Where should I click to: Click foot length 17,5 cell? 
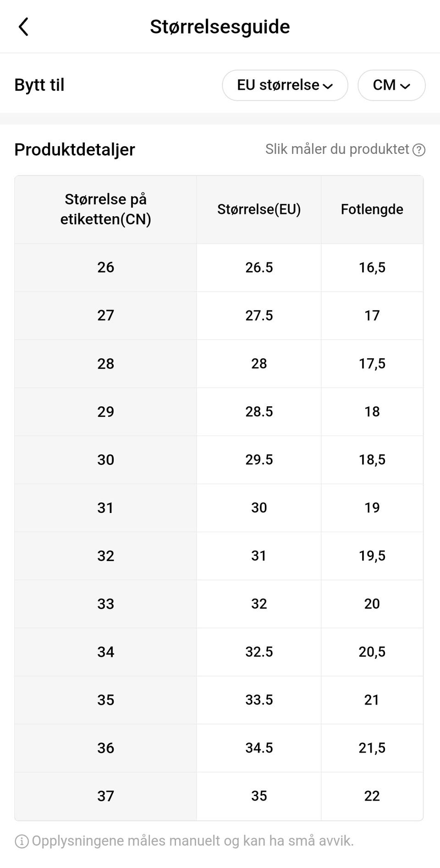372,364
